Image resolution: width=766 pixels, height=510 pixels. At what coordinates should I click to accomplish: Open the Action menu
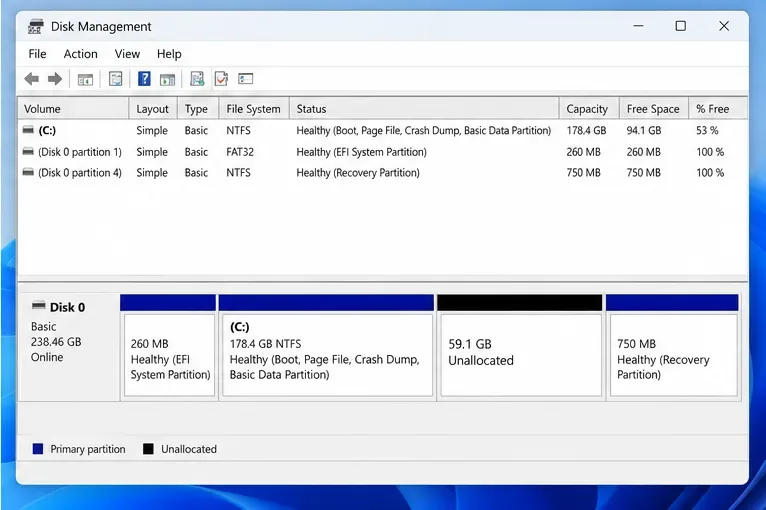pos(81,54)
